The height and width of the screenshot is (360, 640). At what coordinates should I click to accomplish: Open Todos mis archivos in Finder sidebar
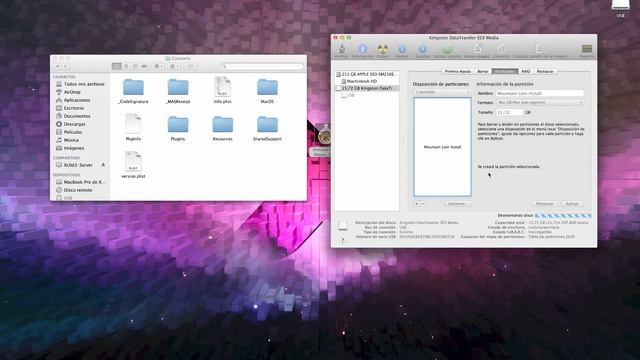point(80,84)
